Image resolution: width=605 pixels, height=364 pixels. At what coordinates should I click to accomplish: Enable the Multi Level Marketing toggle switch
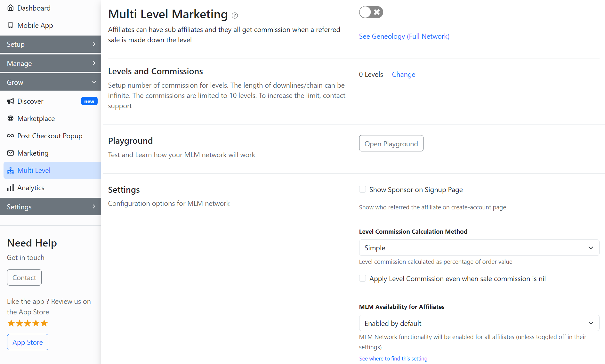pos(371,12)
